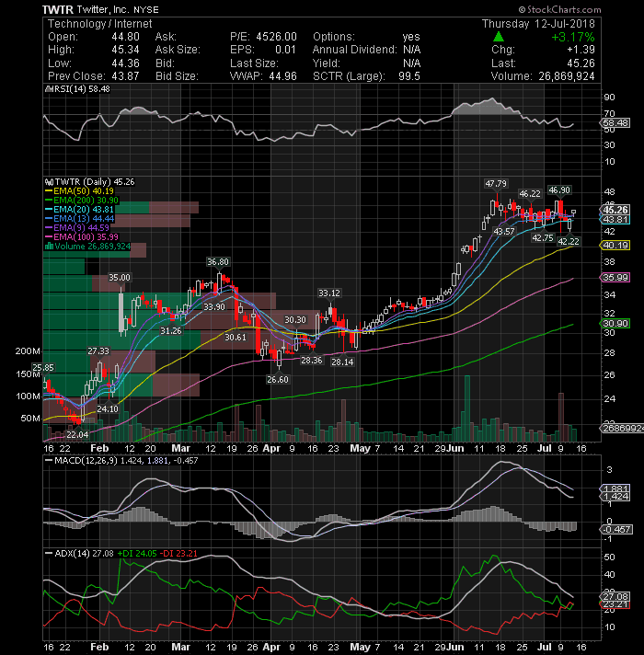The height and width of the screenshot is (655, 644).
Task: Click the 42.22 low price annotation
Action: (569, 241)
